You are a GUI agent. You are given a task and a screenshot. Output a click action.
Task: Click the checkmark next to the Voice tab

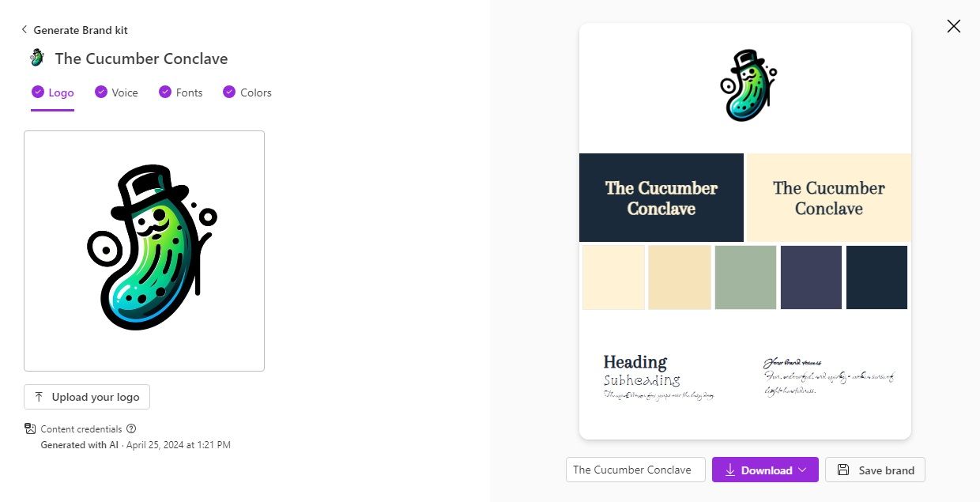point(100,92)
